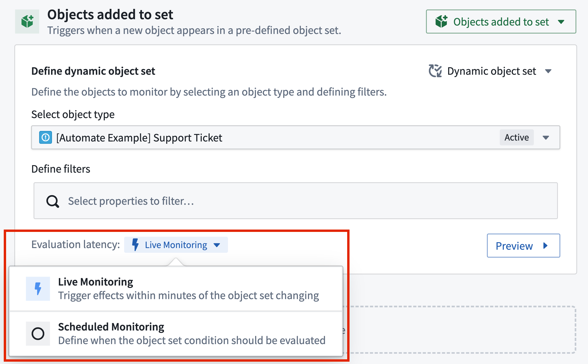Screen dimensions: 588x364
Task: Click the caret arrow in object type selector
Action: (546, 138)
